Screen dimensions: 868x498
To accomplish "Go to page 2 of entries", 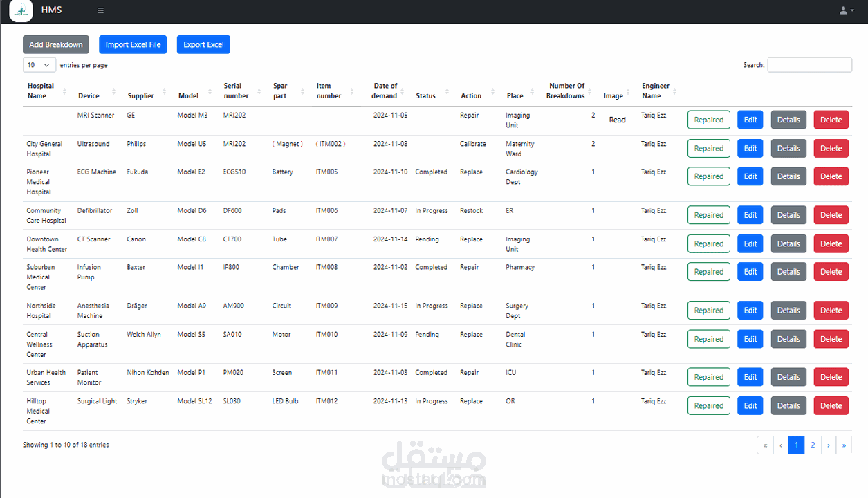I will click(x=813, y=445).
